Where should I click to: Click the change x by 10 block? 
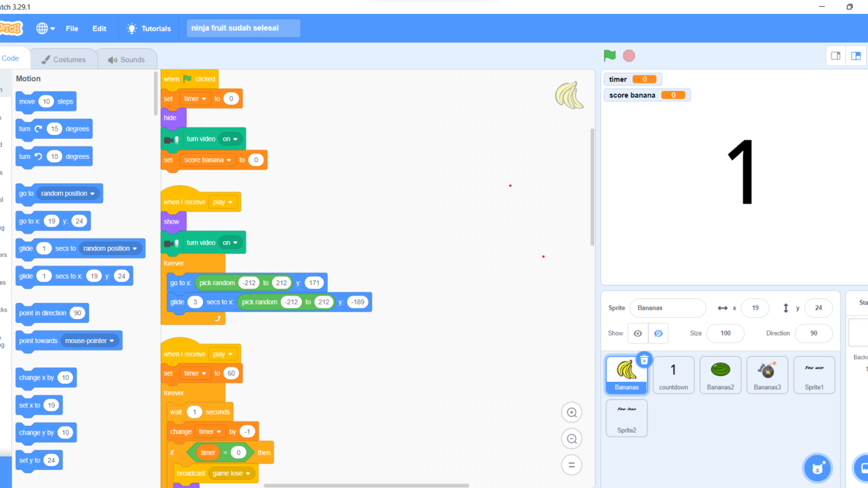pos(46,378)
